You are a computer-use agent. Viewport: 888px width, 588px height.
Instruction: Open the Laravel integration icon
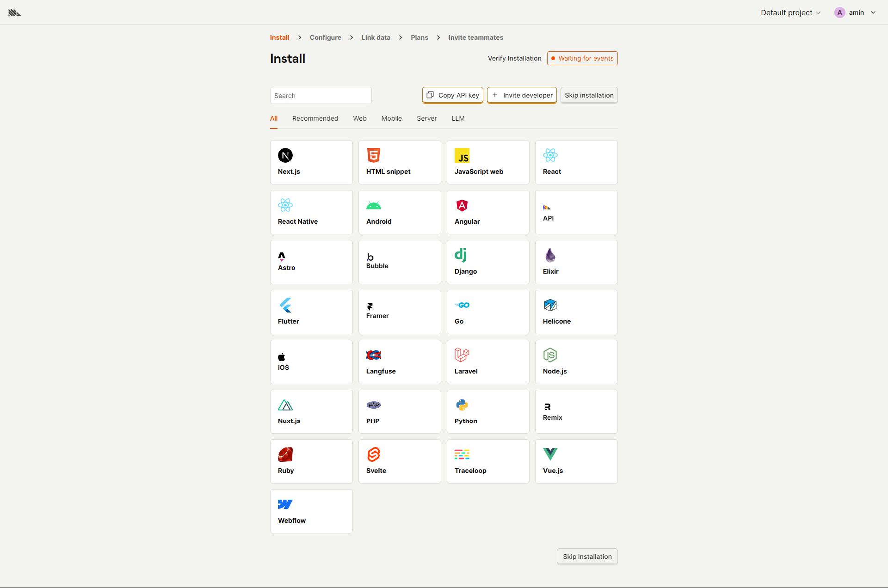click(x=462, y=355)
